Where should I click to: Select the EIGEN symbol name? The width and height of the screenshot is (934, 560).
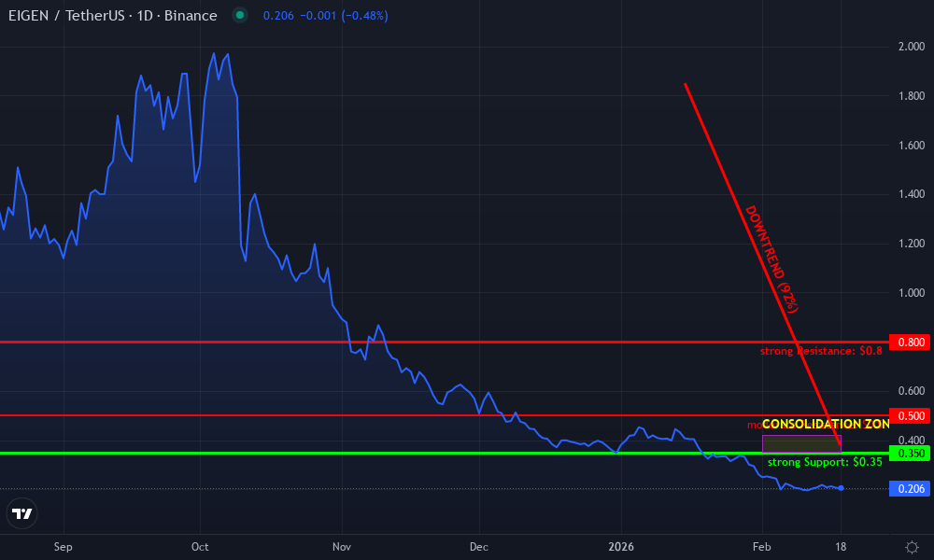click(28, 15)
